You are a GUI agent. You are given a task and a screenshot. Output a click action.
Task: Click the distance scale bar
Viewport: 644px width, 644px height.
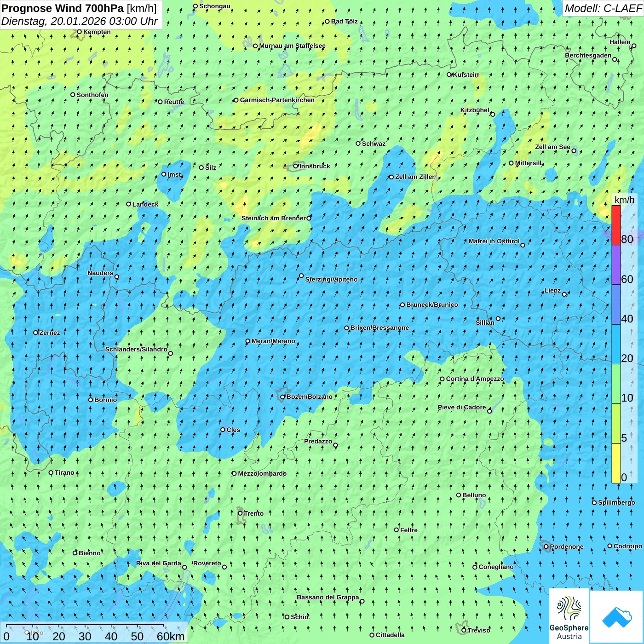click(85, 626)
